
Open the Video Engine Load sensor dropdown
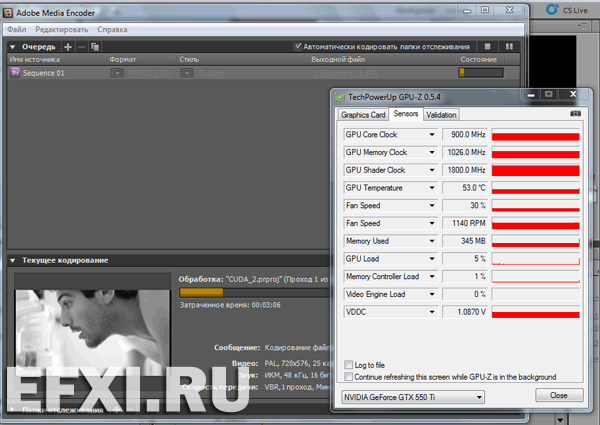click(x=432, y=294)
